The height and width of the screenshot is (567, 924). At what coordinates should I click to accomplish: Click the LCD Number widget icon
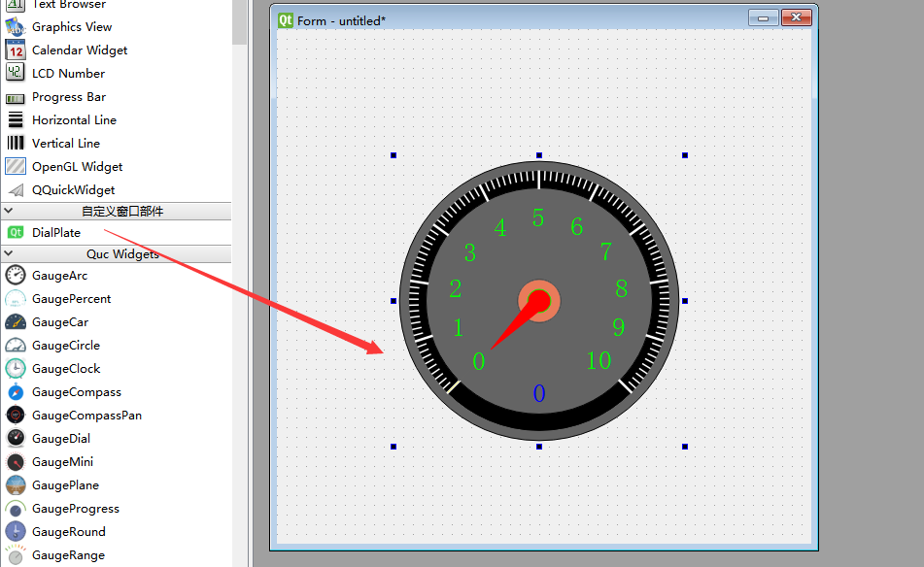pyautogui.click(x=15, y=73)
